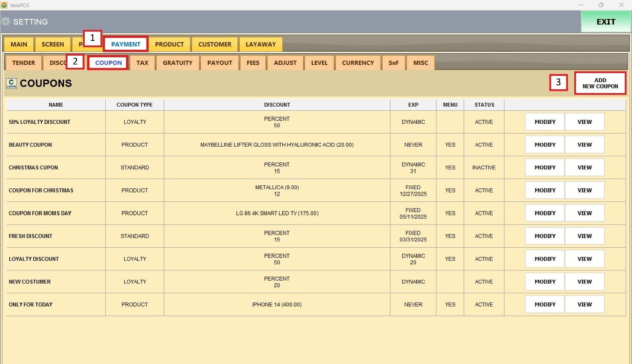
Task: View the ONLY FOR TODAY coupon
Action: 584,304
